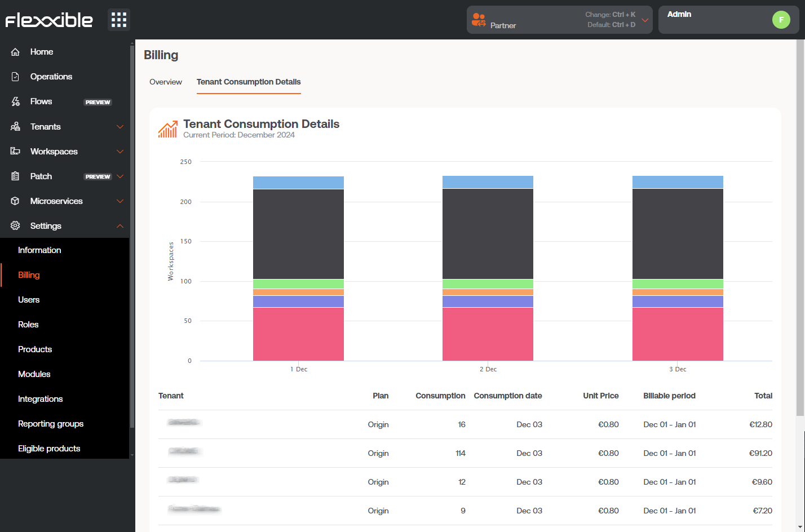Click the €9.60 total cell
This screenshot has height=532, width=805.
[x=762, y=482]
